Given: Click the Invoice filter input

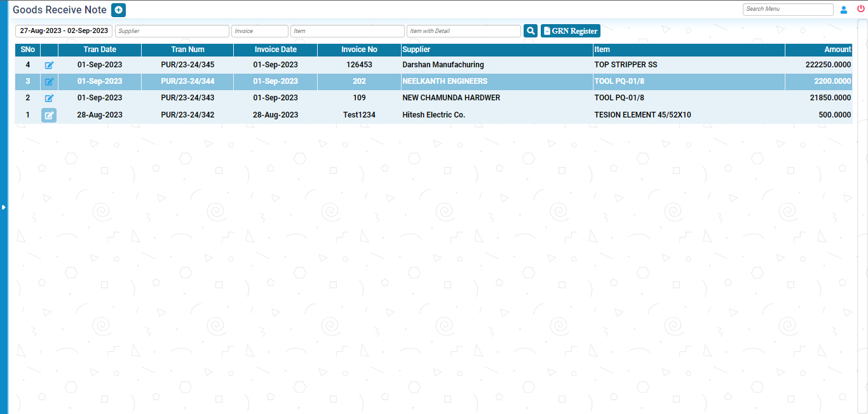Looking at the screenshot, I should point(259,31).
